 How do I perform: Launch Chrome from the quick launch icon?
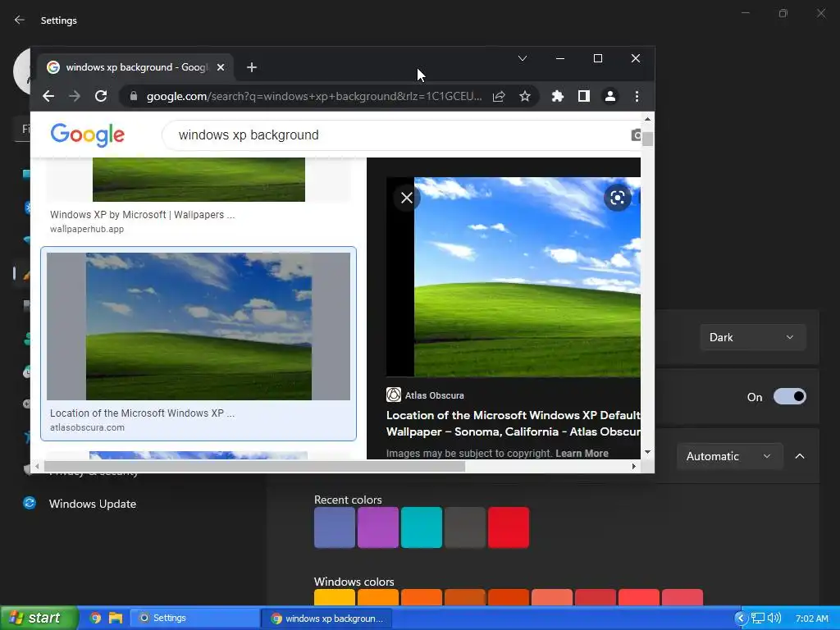pos(95,619)
